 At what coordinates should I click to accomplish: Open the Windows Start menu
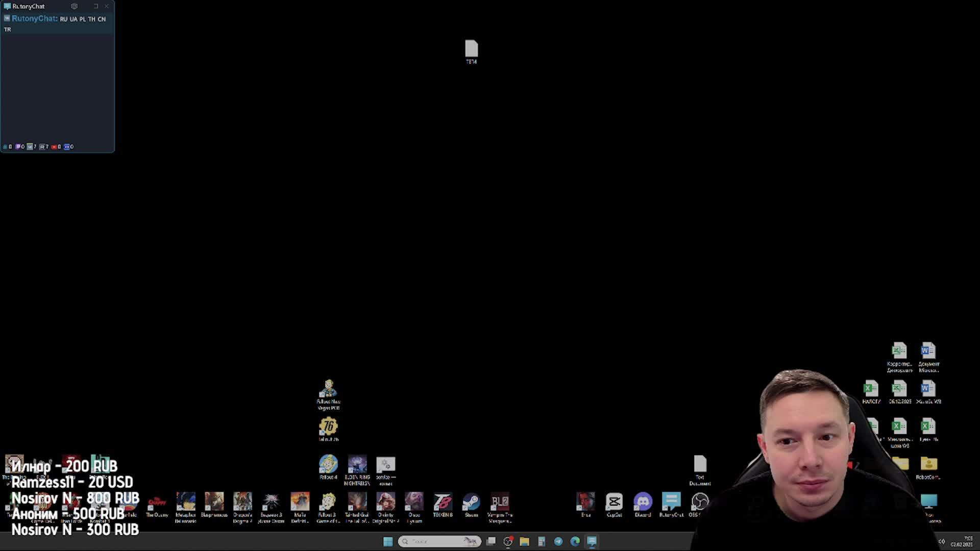click(x=388, y=541)
